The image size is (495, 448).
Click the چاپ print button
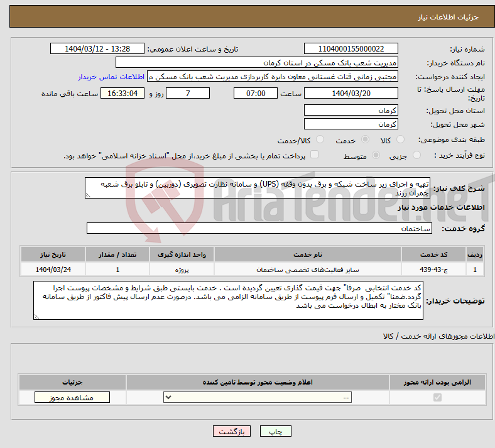(x=276, y=431)
